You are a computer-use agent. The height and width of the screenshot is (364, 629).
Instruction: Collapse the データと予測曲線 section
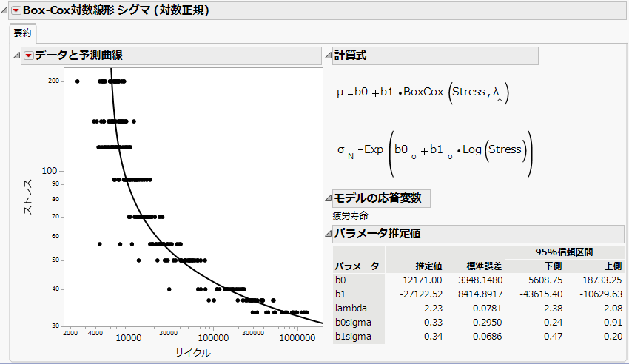tap(16, 55)
